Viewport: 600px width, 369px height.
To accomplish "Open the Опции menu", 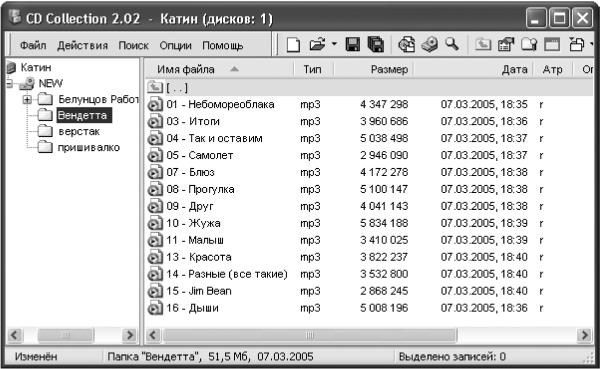I will (175, 45).
